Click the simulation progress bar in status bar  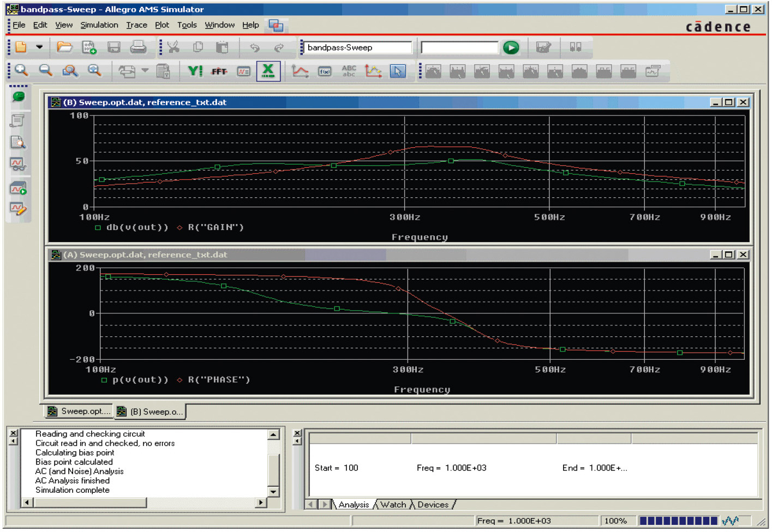[x=678, y=521]
